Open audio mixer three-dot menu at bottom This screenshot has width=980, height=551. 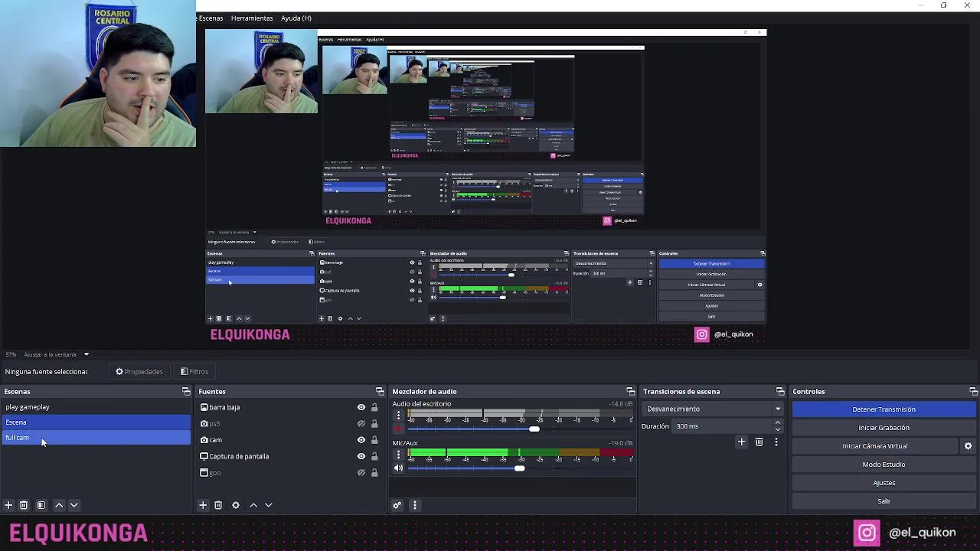pos(414,505)
